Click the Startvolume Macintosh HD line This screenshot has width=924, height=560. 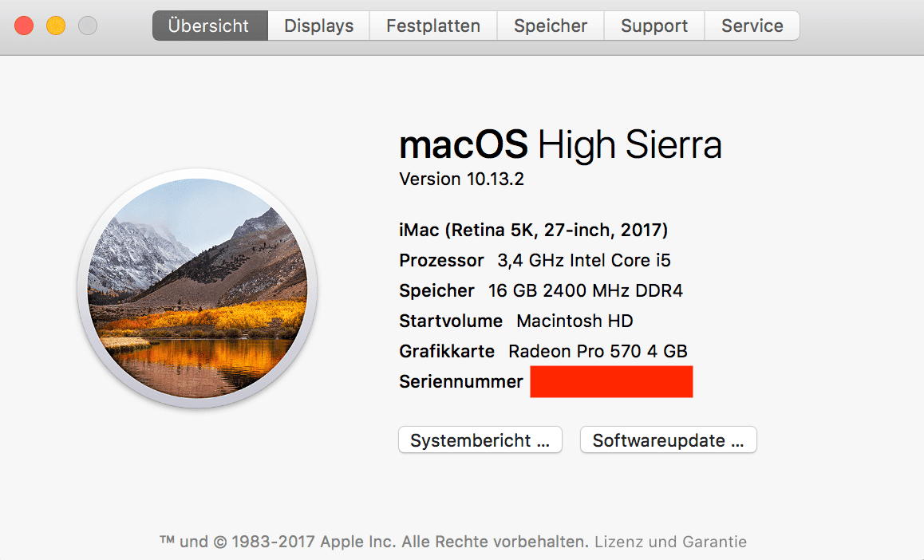pos(515,321)
